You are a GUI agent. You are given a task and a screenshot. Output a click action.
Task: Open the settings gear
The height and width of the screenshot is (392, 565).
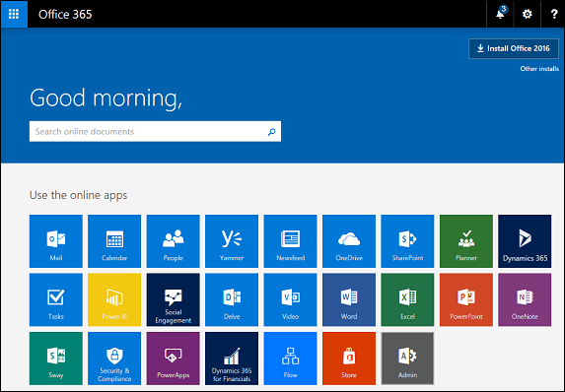528,14
